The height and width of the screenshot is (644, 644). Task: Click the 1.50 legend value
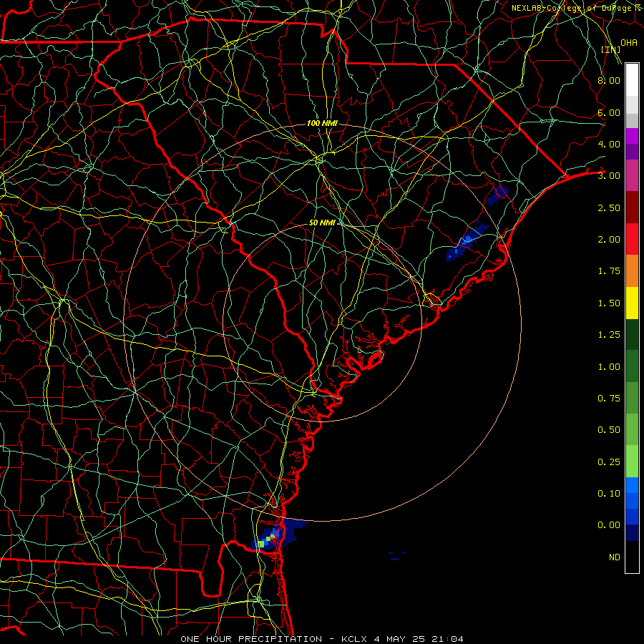[x=609, y=303]
